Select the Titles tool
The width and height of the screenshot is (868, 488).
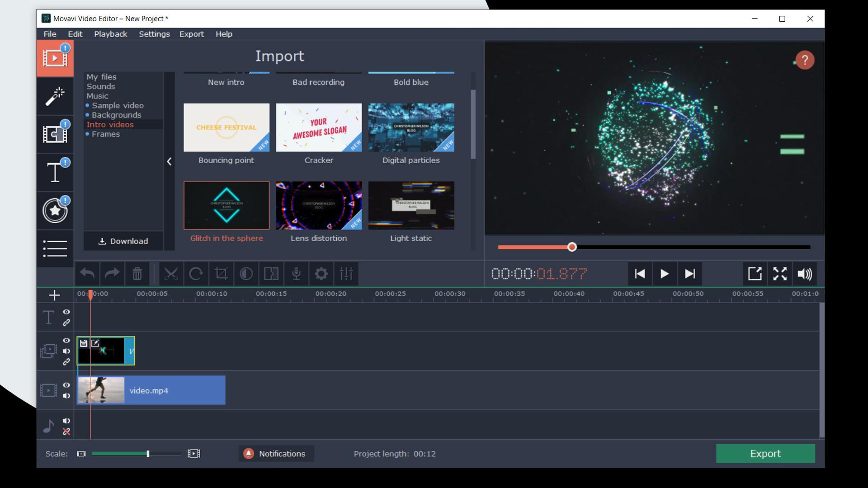pyautogui.click(x=55, y=172)
